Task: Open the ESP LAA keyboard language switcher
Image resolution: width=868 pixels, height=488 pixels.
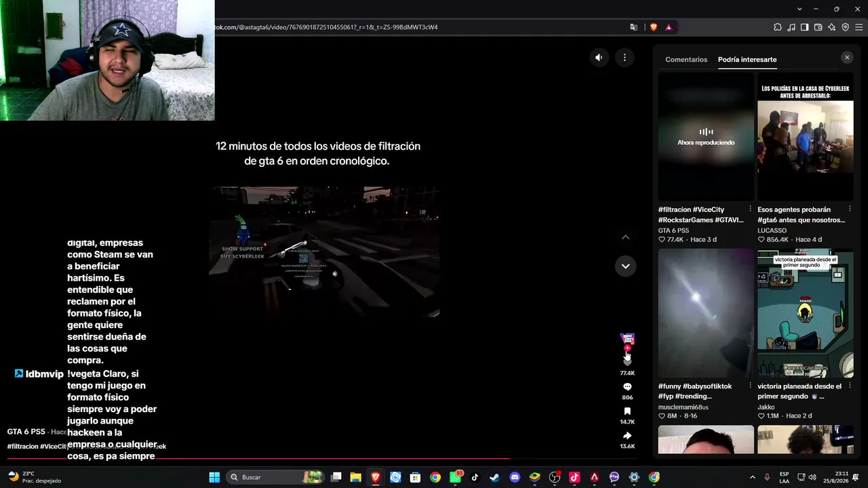Action: (x=785, y=477)
